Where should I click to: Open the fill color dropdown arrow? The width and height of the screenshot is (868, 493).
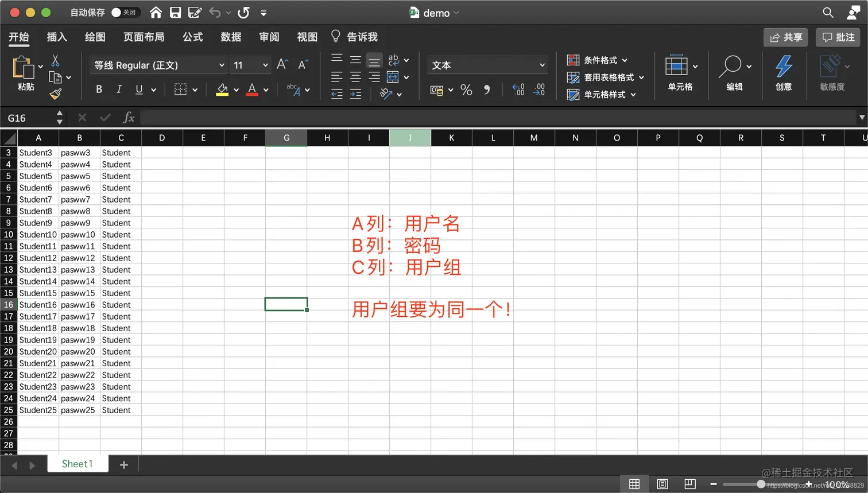pyautogui.click(x=236, y=90)
